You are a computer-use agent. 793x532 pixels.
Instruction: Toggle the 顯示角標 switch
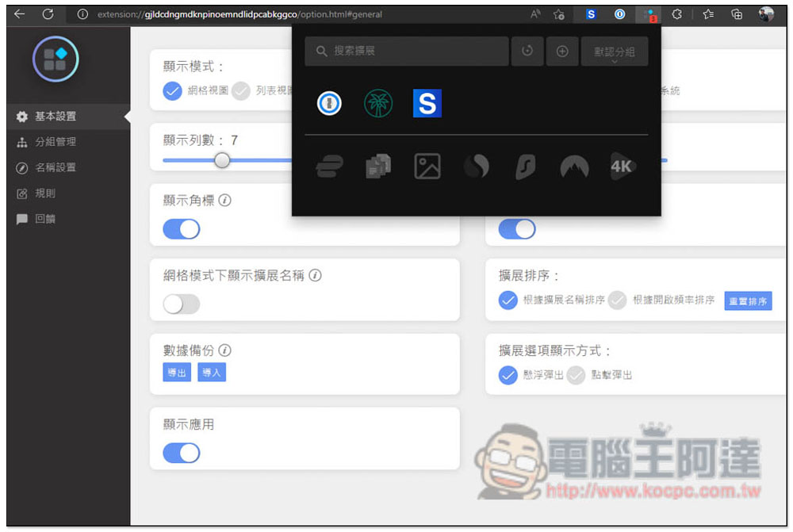tap(182, 229)
